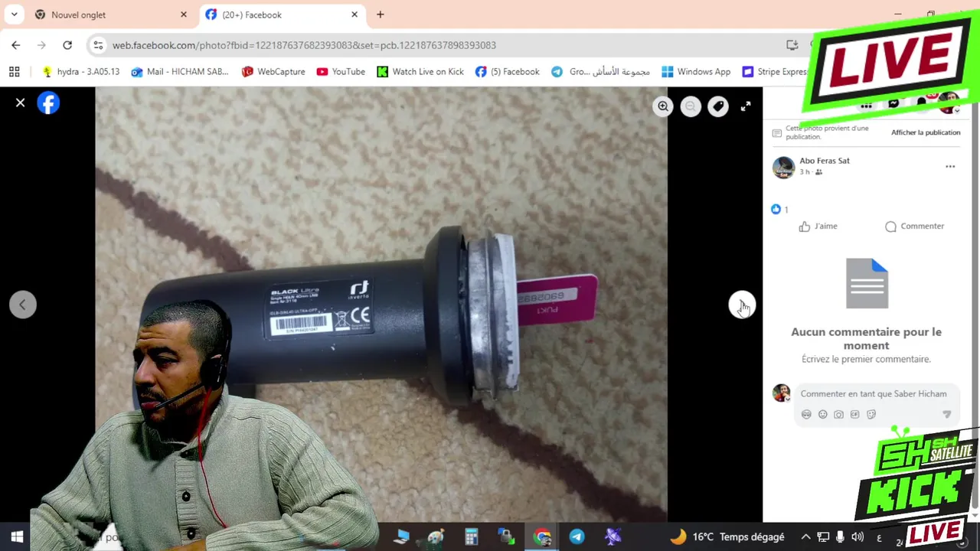Open Watch Live on Kick bookmark
This screenshot has height=551, width=980.
coord(420,72)
